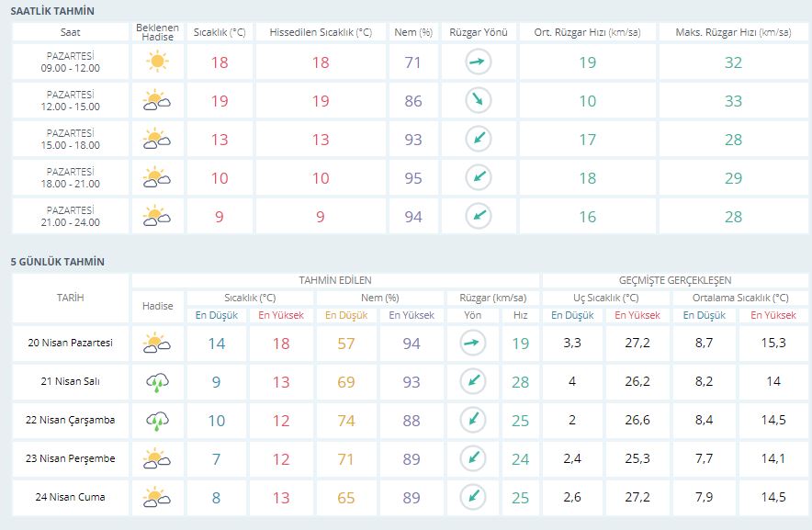Click the partly cloudy icon for 23 Nisan Perşembe
Viewport: 812px width, 530px height.
tap(157, 459)
